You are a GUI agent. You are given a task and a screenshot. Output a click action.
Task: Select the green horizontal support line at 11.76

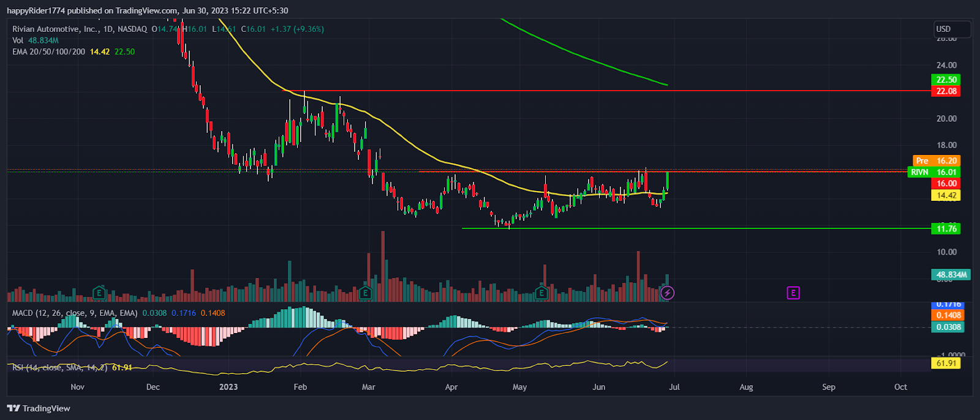[696, 228]
